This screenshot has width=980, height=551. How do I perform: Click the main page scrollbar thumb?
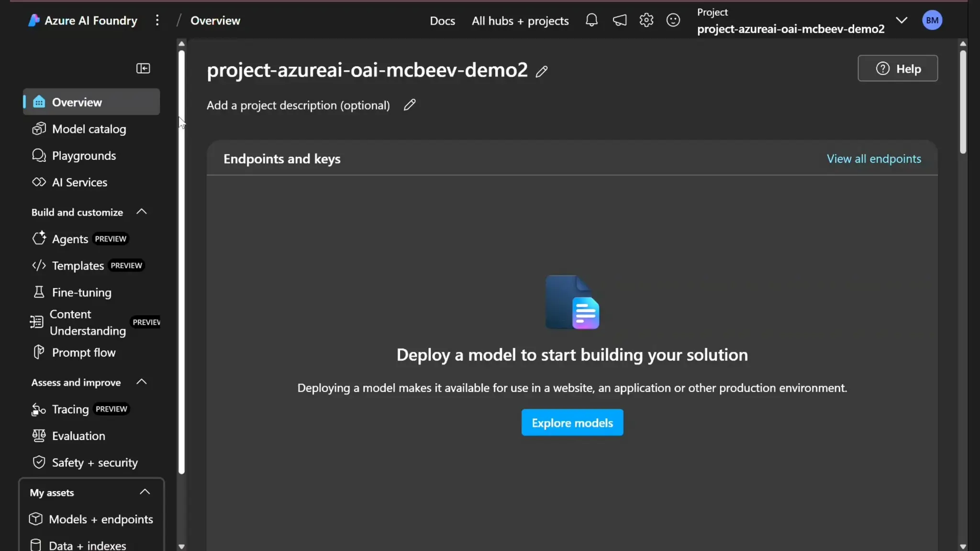tap(963, 101)
